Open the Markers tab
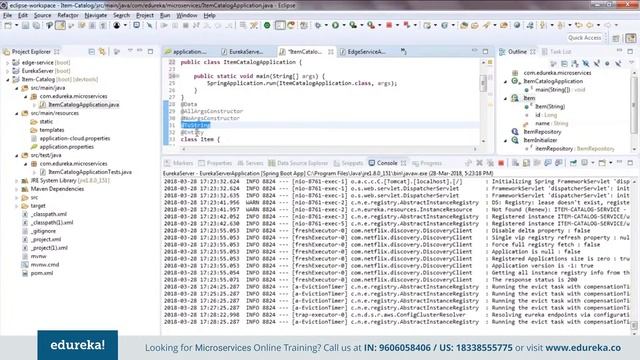Viewport: 640px width, 360px height. [178, 163]
